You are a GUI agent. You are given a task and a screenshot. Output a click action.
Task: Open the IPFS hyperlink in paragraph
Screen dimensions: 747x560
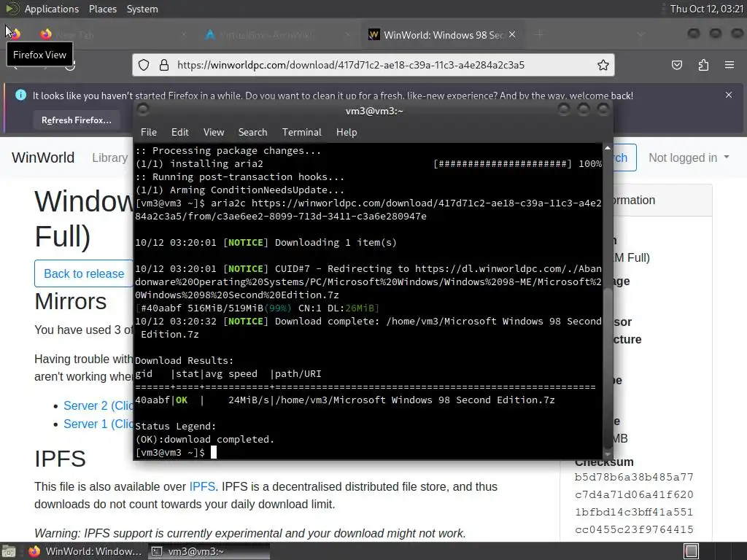[x=202, y=486]
